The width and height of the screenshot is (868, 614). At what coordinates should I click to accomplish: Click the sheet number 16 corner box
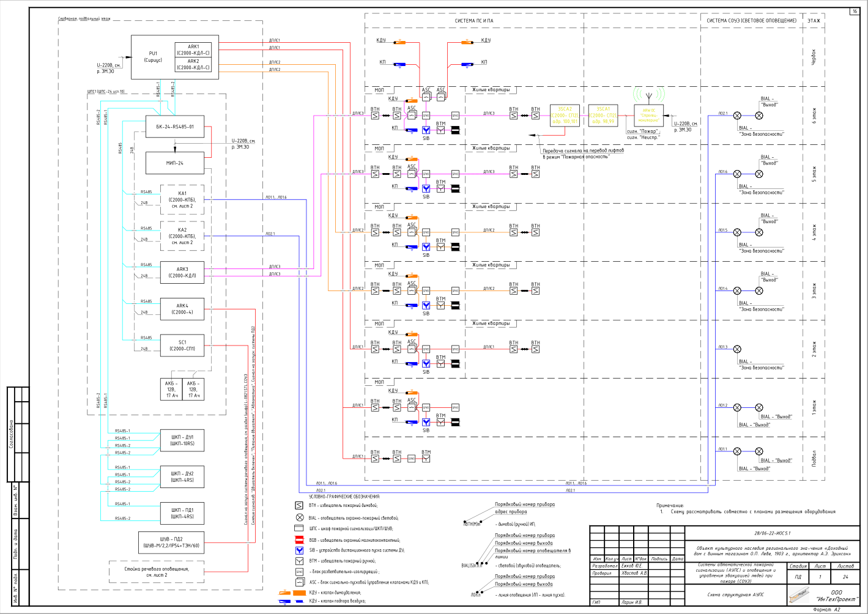coord(855,12)
